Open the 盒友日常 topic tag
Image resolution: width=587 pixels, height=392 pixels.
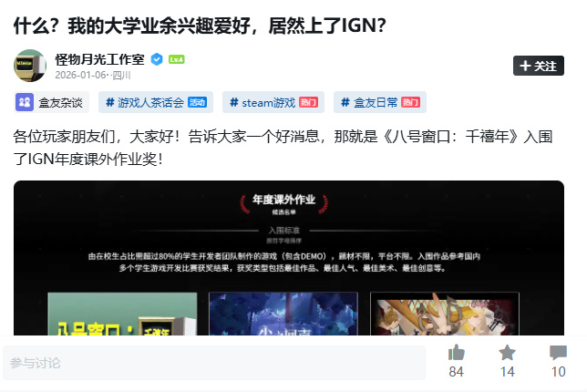(x=380, y=102)
